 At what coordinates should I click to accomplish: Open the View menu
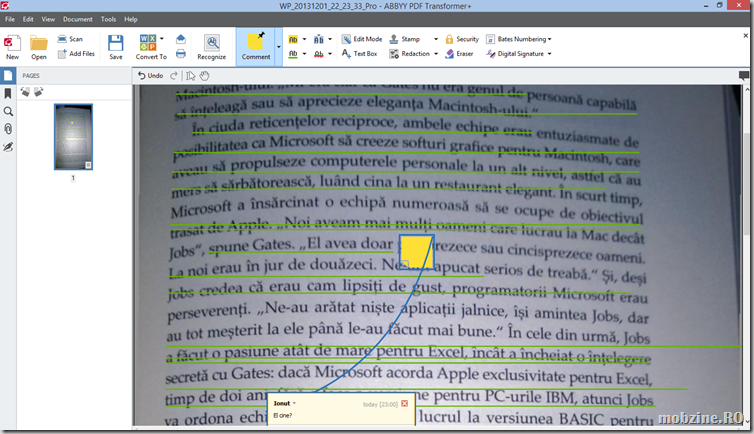[48, 19]
